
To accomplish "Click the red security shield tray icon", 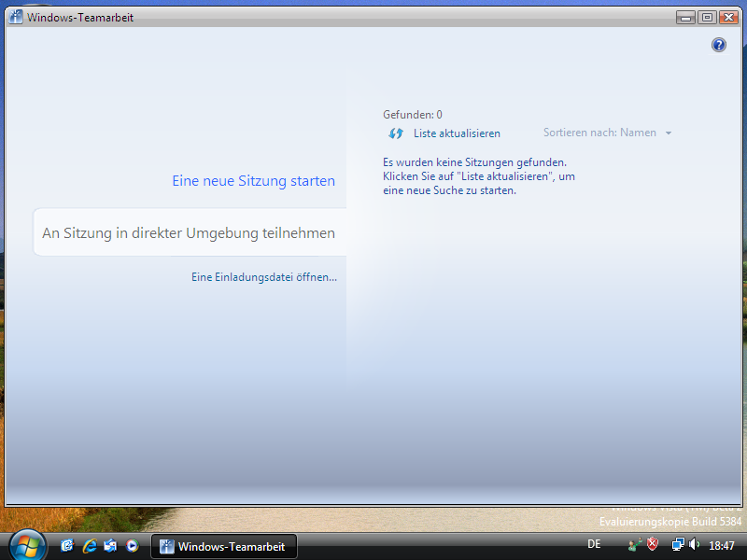I will [x=654, y=545].
